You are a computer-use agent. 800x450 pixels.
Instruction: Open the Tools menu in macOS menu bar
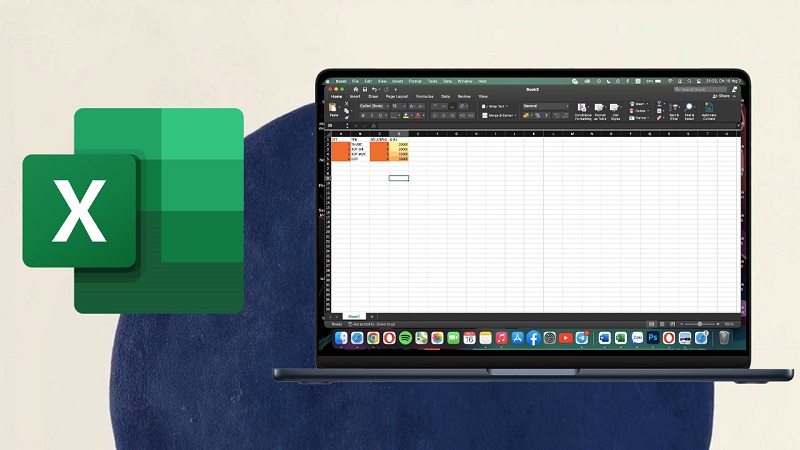pos(433,82)
